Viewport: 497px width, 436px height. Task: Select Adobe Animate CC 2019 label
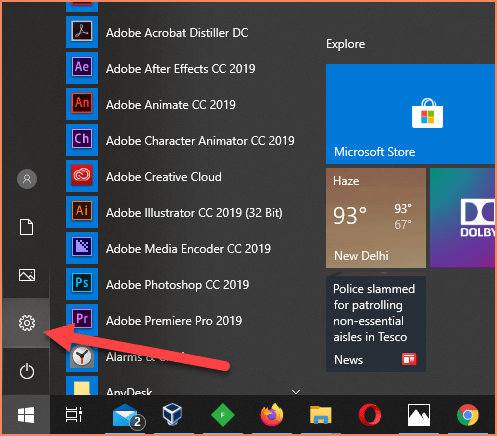(171, 105)
